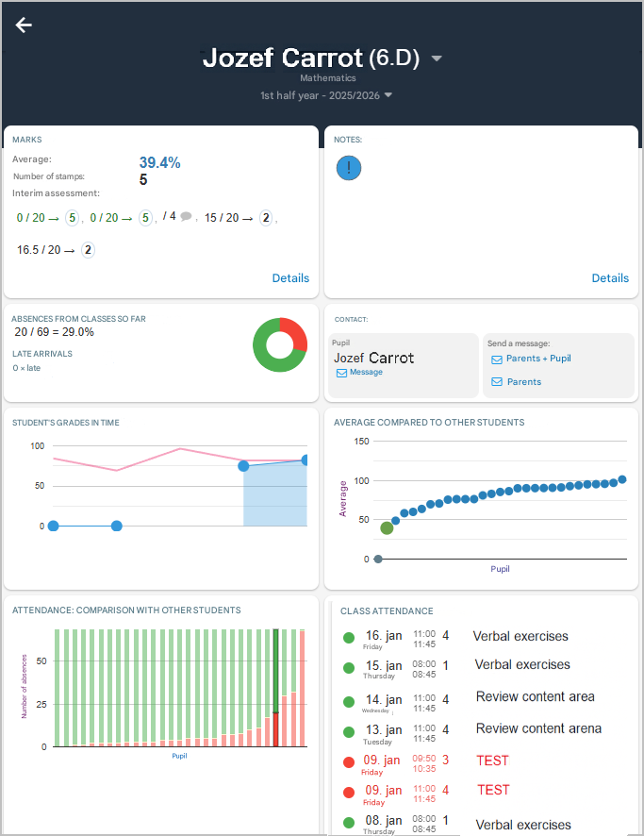Expand the student name dropdown arrow
Screen dimensions: 644x836
coord(437,59)
